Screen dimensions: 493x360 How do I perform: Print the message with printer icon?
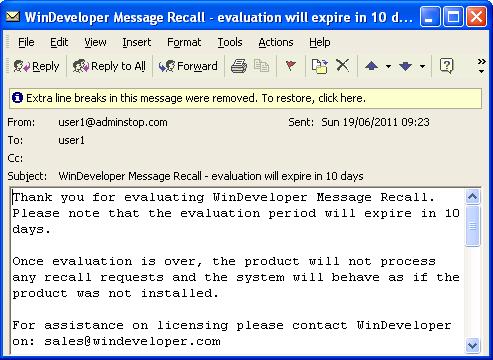click(x=239, y=66)
